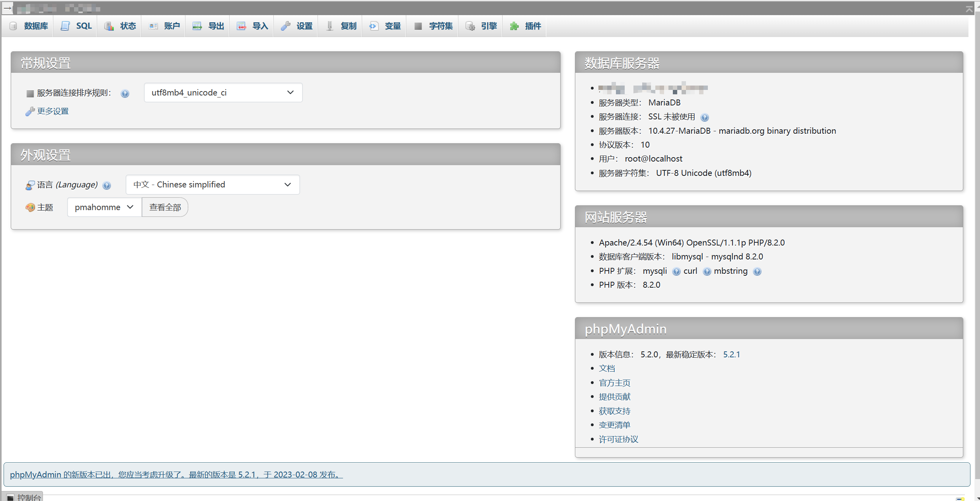Click the help icon after SSL 未被使用
The height and width of the screenshot is (501, 980).
pyautogui.click(x=704, y=117)
